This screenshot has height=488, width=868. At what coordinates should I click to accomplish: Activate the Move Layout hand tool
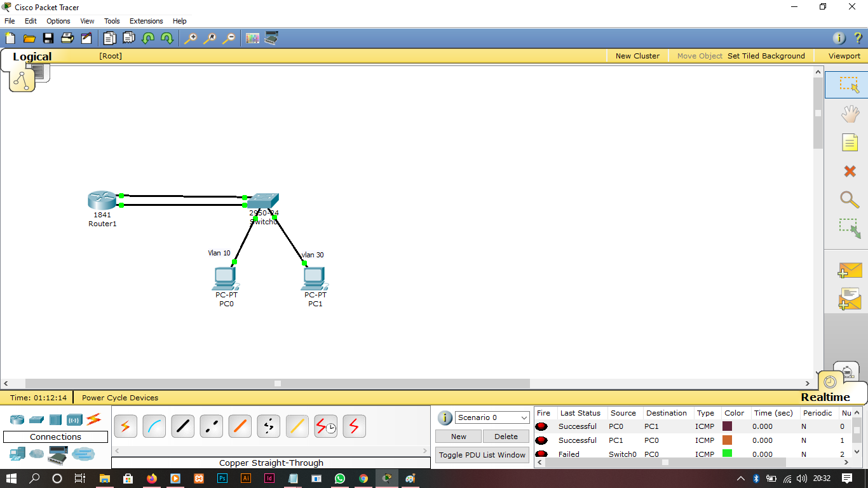[x=850, y=114]
